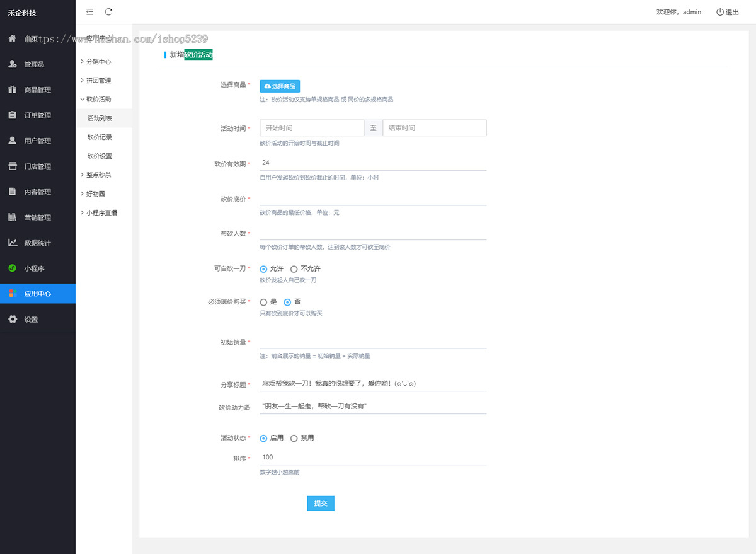Expand the 拼团管理 submenu

click(104, 81)
